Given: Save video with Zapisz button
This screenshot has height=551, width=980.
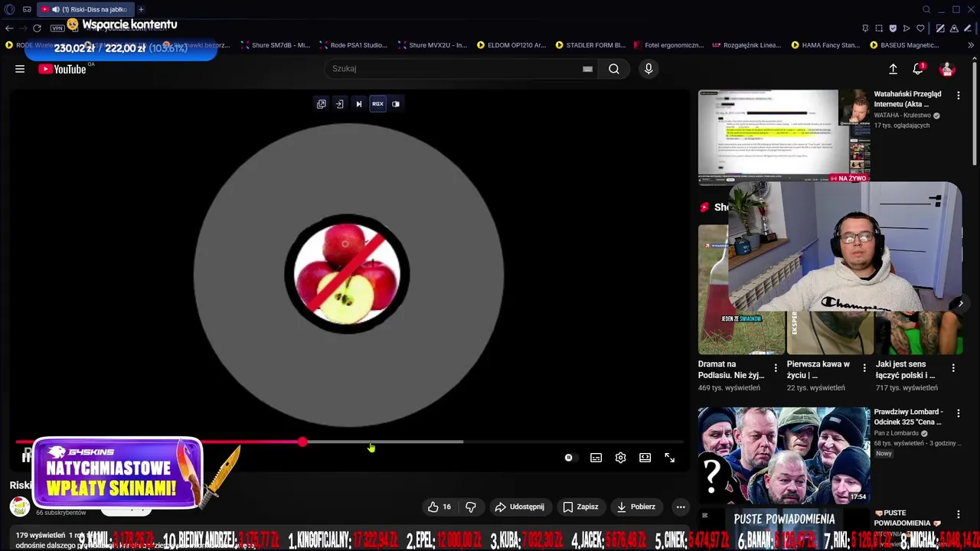Looking at the screenshot, I should [580, 507].
